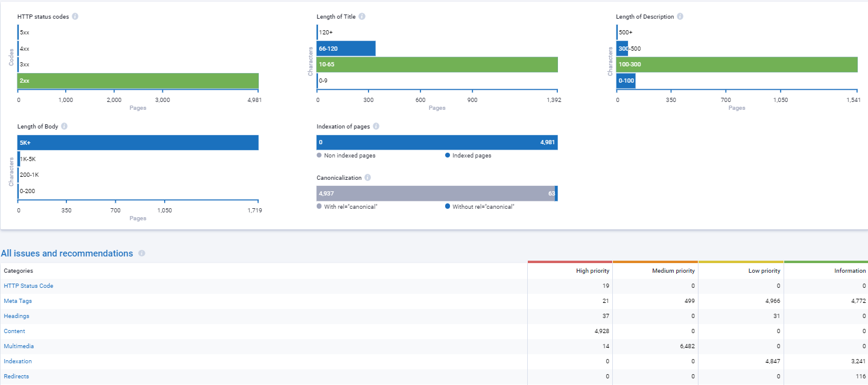The height and width of the screenshot is (385, 868).
Task: Click the 4,966 Meta Tags low value
Action: (x=773, y=301)
